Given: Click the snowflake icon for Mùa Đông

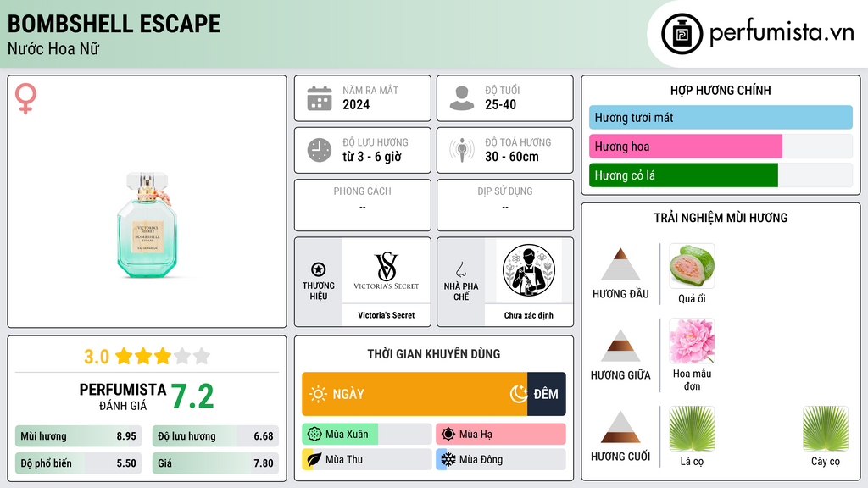Looking at the screenshot, I should pyautogui.click(x=448, y=459).
